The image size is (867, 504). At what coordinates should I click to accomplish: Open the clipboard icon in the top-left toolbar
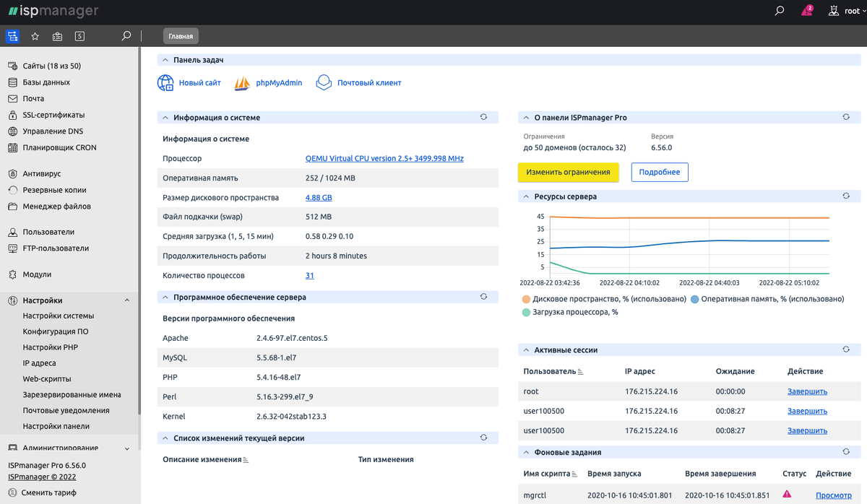pyautogui.click(x=57, y=35)
